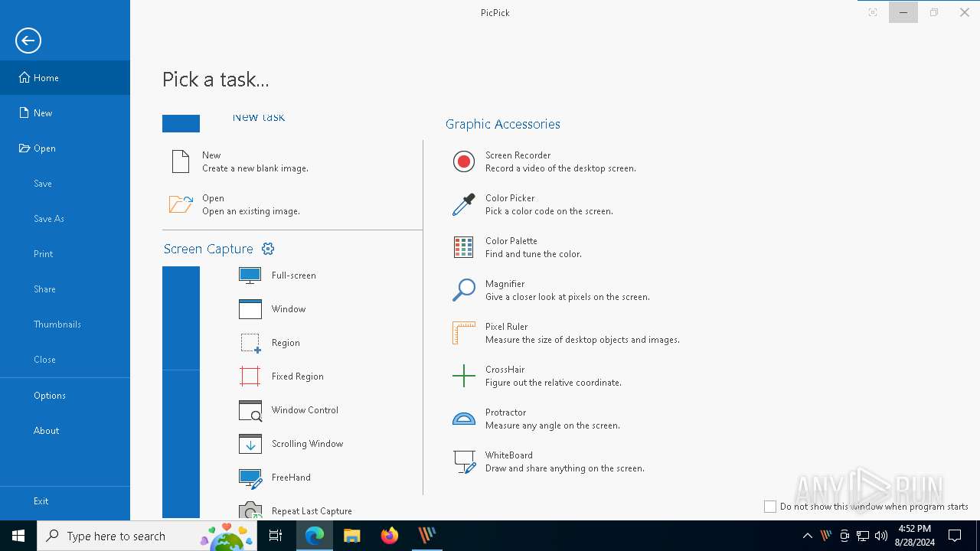
Task: Open Task View on the taskbar
Action: (276, 536)
